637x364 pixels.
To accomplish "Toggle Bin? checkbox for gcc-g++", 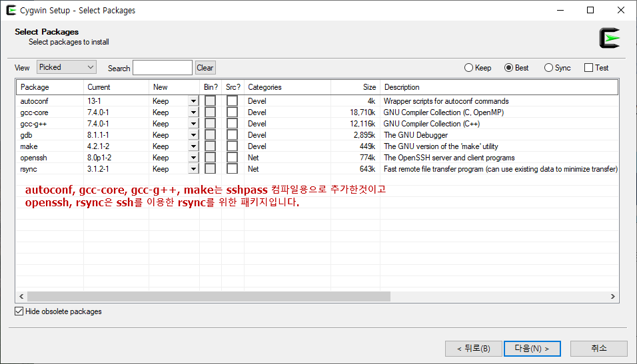I will coord(210,123).
